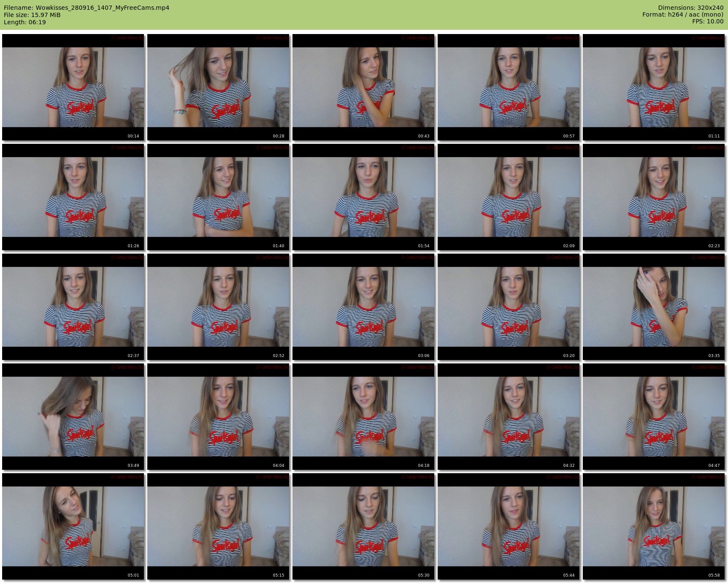
Task: Click the 'Length: 06:19' text
Action: tap(25, 22)
